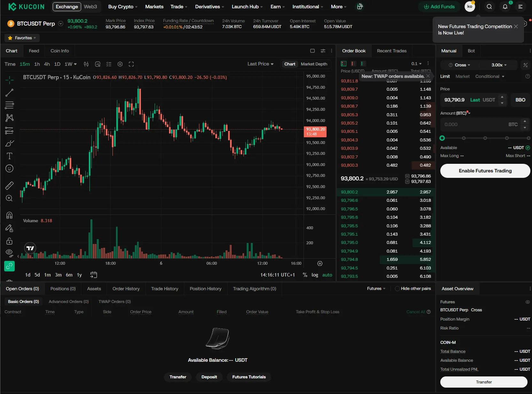Click the Deposit button
Image resolution: width=532 pixels, height=394 pixels.
pos(209,377)
